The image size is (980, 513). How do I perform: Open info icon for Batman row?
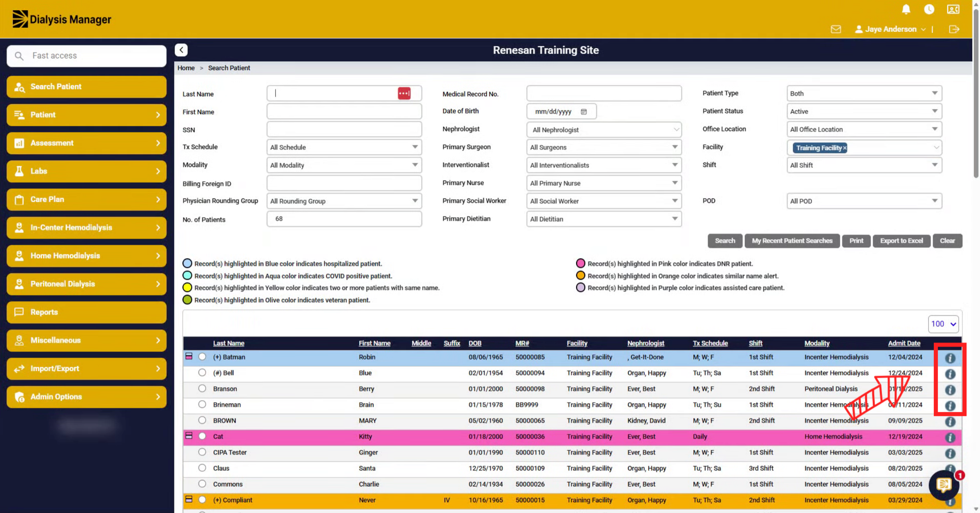[950, 358]
